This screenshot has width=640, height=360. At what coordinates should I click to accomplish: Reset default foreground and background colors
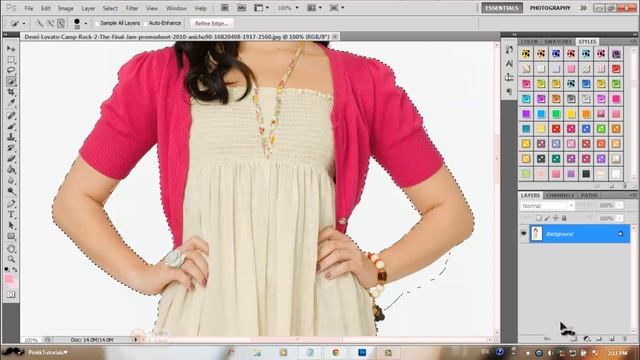coord(7,269)
